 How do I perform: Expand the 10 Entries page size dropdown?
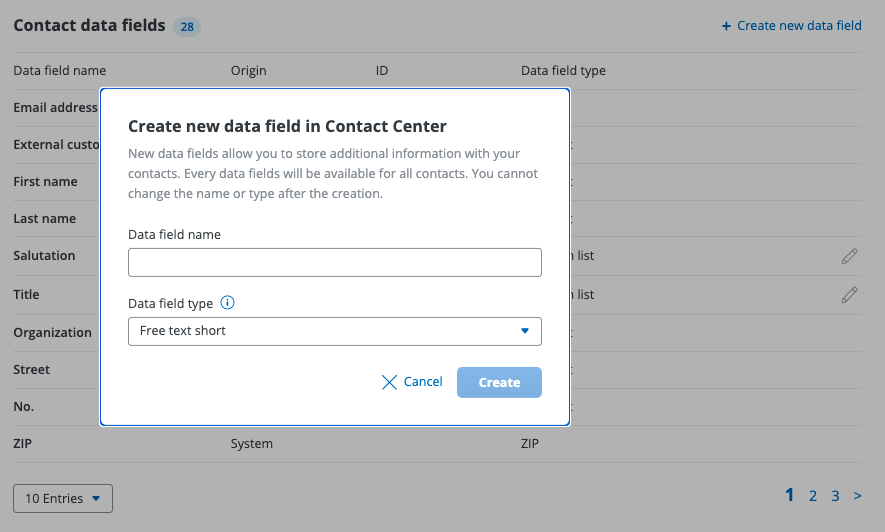pos(63,498)
